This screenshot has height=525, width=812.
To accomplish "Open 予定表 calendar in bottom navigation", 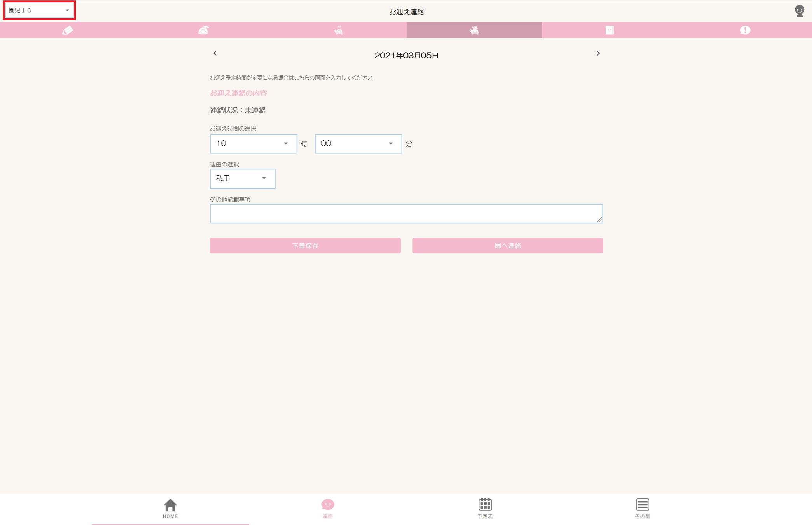I will click(485, 509).
